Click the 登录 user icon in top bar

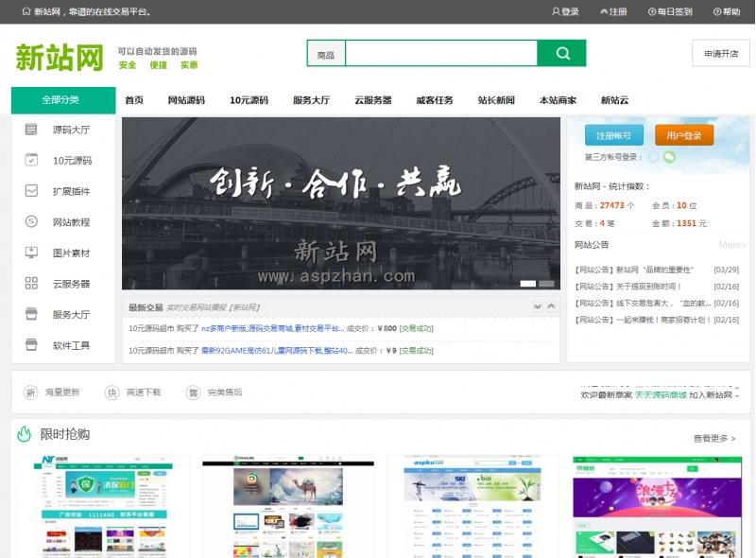556,11
